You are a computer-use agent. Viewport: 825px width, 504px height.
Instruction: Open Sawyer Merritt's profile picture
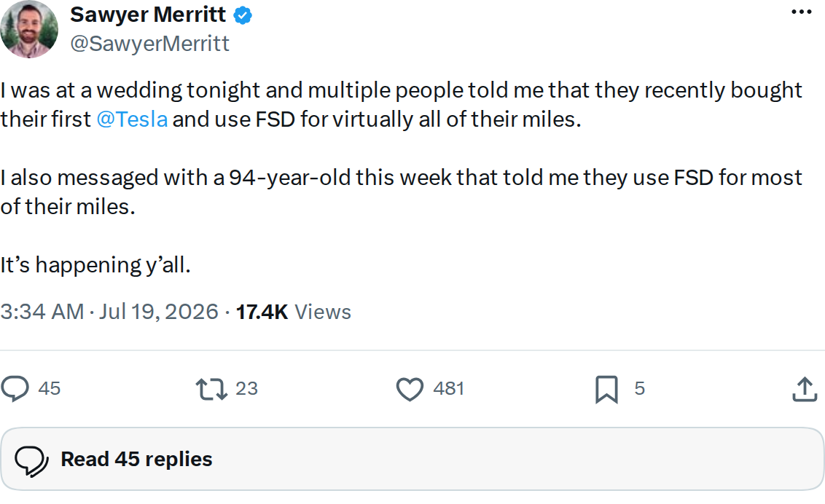(x=29, y=29)
